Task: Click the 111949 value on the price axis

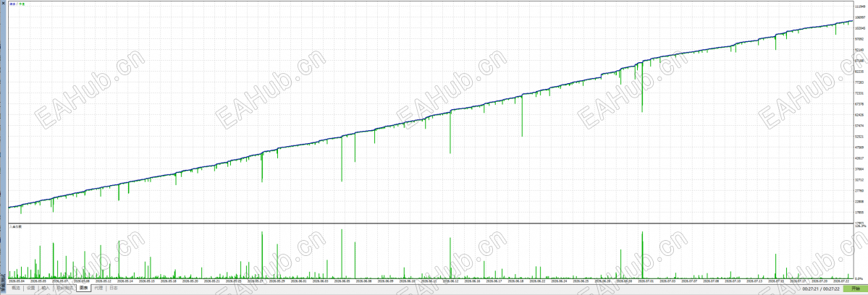Action: [x=860, y=7]
